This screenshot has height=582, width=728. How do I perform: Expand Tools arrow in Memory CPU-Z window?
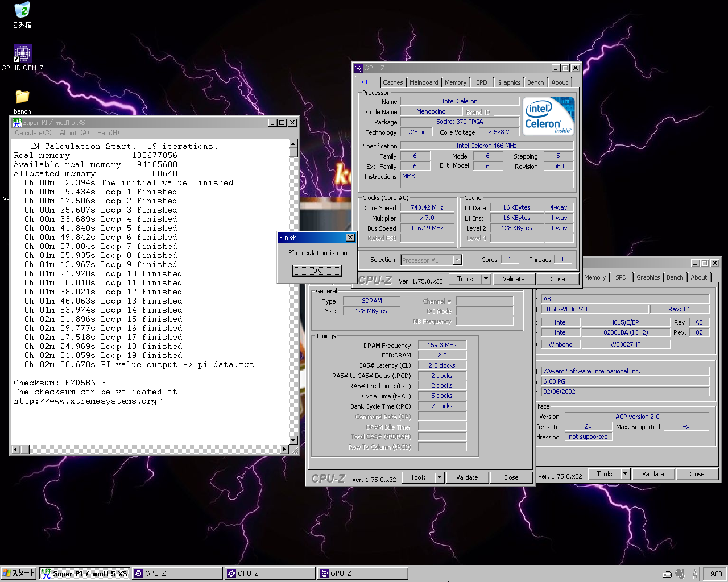pyautogui.click(x=440, y=477)
